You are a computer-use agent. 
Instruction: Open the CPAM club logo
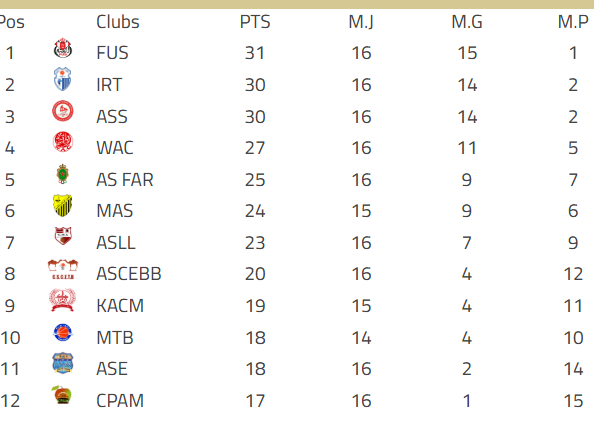(x=62, y=395)
